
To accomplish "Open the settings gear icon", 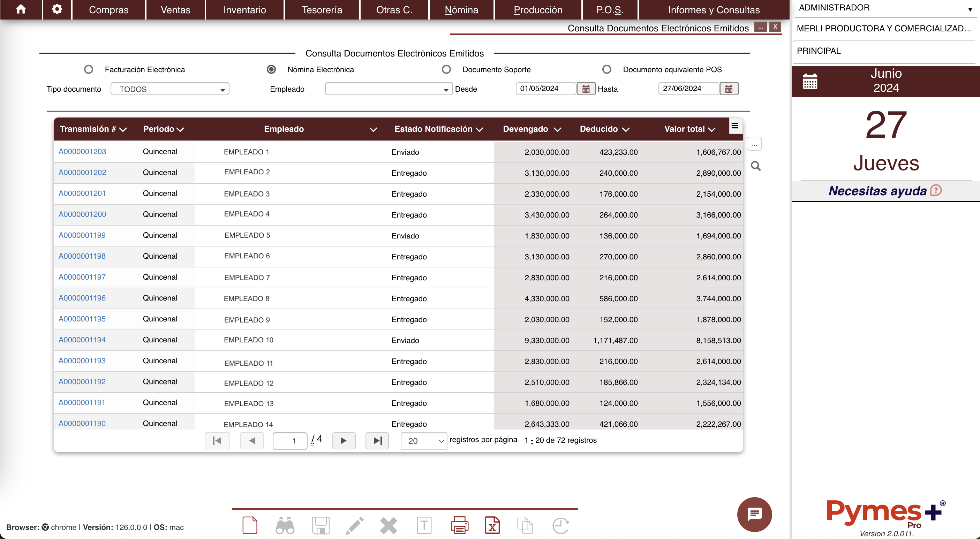I will click(x=57, y=9).
